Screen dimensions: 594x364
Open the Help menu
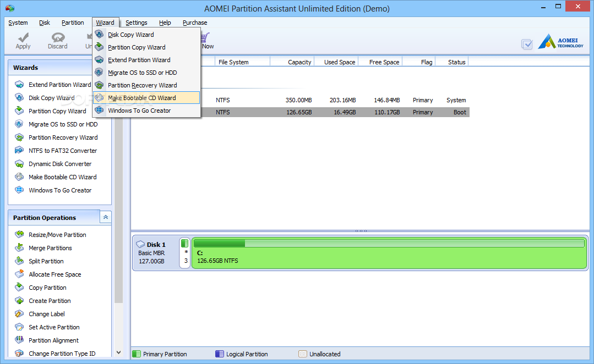point(165,23)
